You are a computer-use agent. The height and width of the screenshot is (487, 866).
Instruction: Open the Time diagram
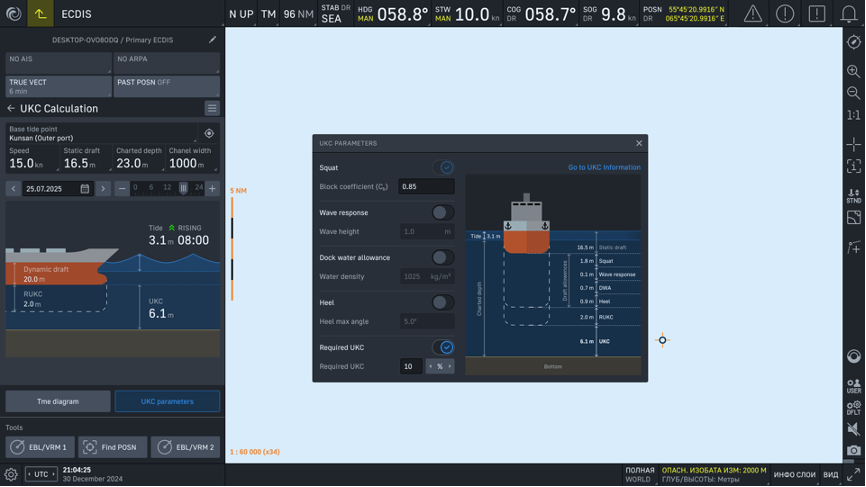[x=58, y=401]
